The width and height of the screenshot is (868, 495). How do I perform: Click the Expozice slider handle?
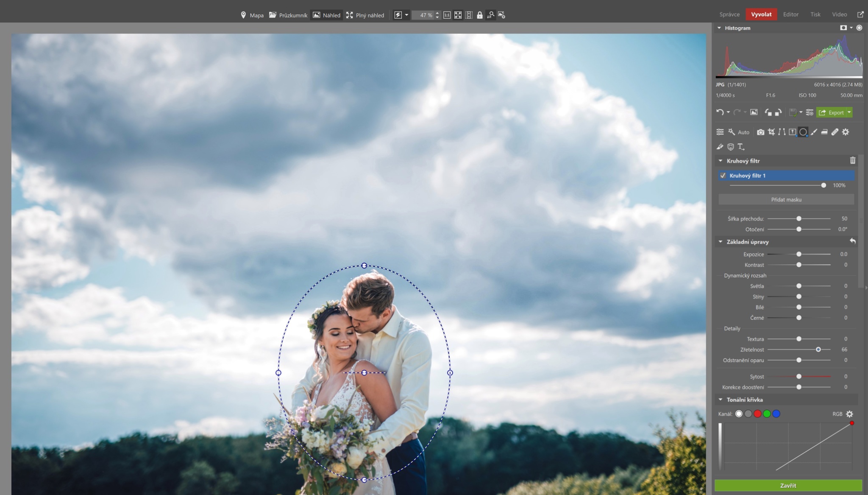click(x=799, y=254)
